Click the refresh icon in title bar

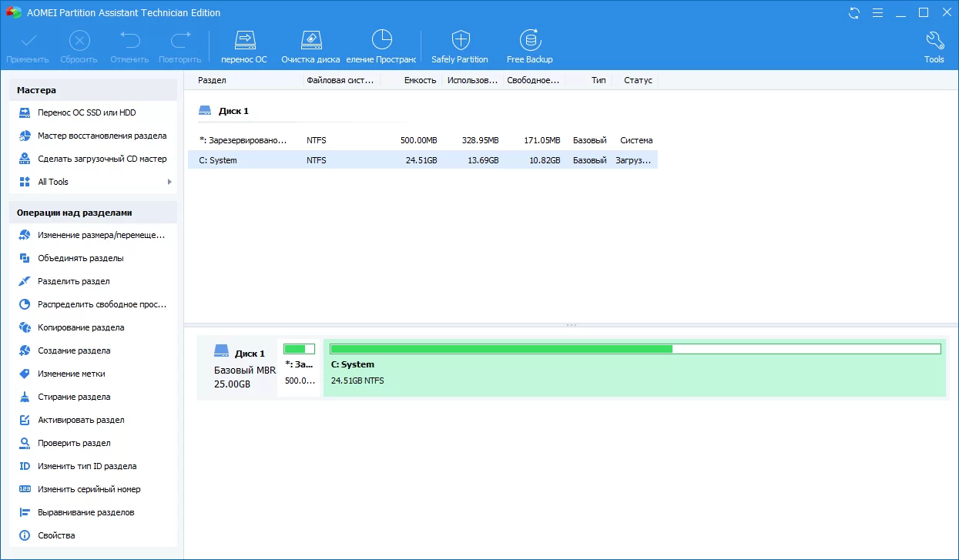coord(854,13)
